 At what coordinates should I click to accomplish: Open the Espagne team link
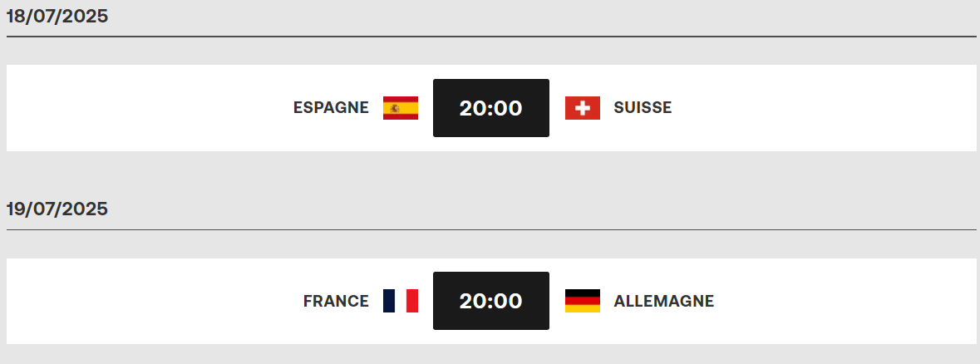coord(332,108)
